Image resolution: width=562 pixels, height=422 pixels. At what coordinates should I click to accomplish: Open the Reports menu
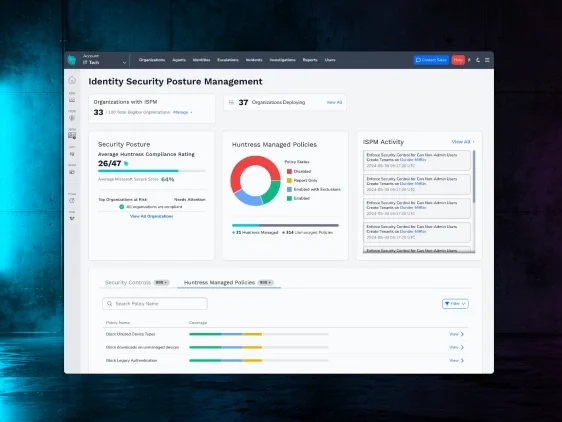310,60
